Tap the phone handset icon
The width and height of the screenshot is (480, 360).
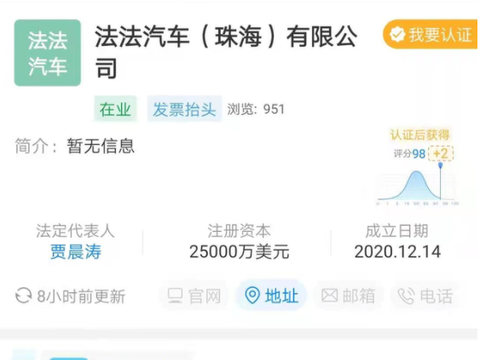[406, 296]
